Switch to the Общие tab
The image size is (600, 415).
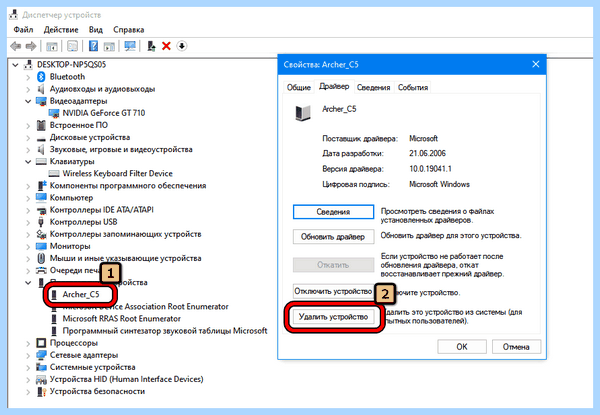pyautogui.click(x=298, y=88)
